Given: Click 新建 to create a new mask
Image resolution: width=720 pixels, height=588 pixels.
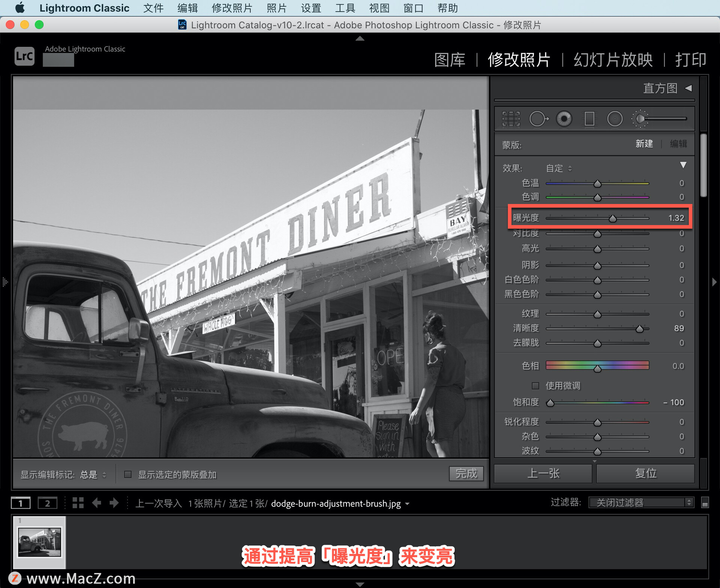Looking at the screenshot, I should tap(644, 144).
